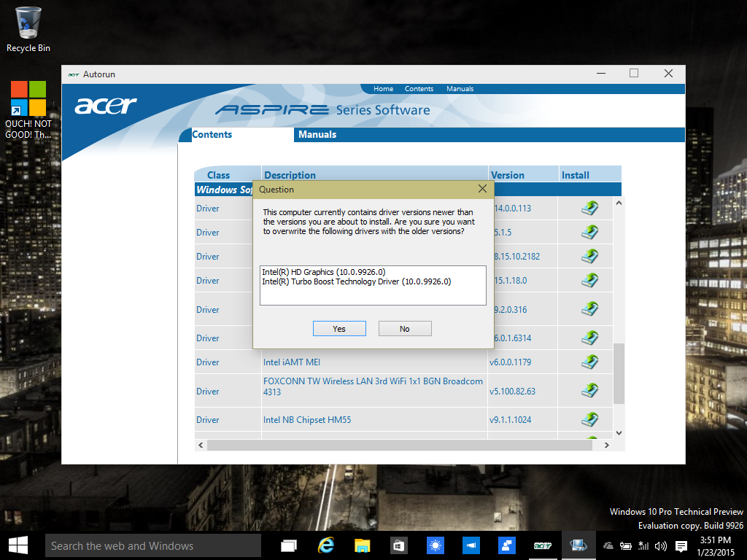Open the sun-icon taskbar app

coord(435,545)
